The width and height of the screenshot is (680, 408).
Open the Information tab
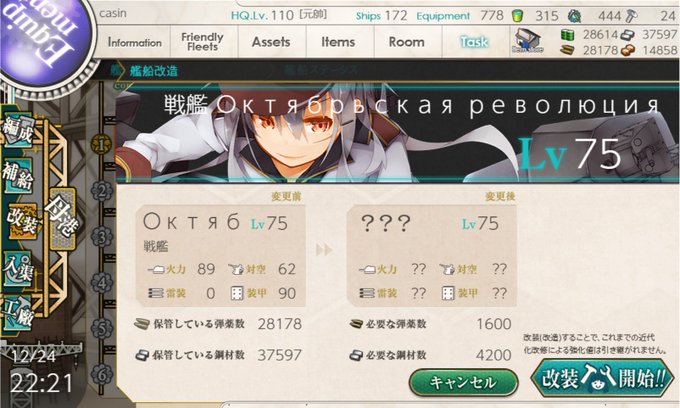134,42
